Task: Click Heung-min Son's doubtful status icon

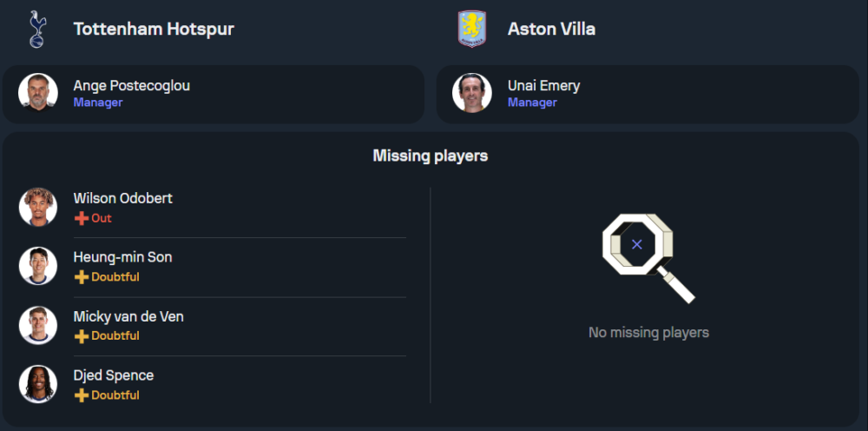Action: [82, 277]
